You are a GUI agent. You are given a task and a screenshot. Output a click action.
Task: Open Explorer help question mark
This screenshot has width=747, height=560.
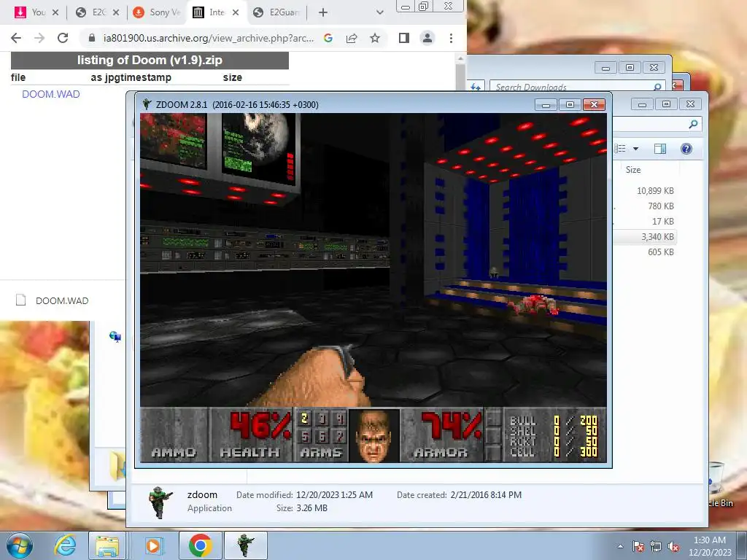[686, 149]
